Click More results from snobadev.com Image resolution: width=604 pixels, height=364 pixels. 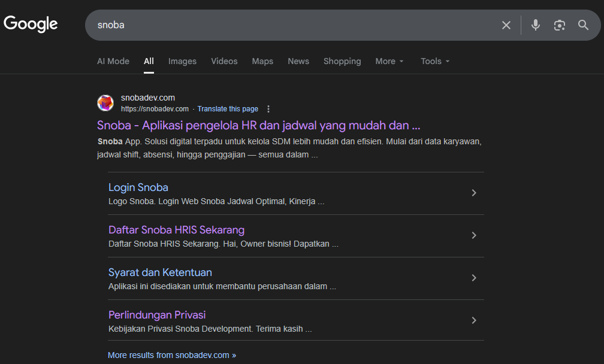(172, 354)
